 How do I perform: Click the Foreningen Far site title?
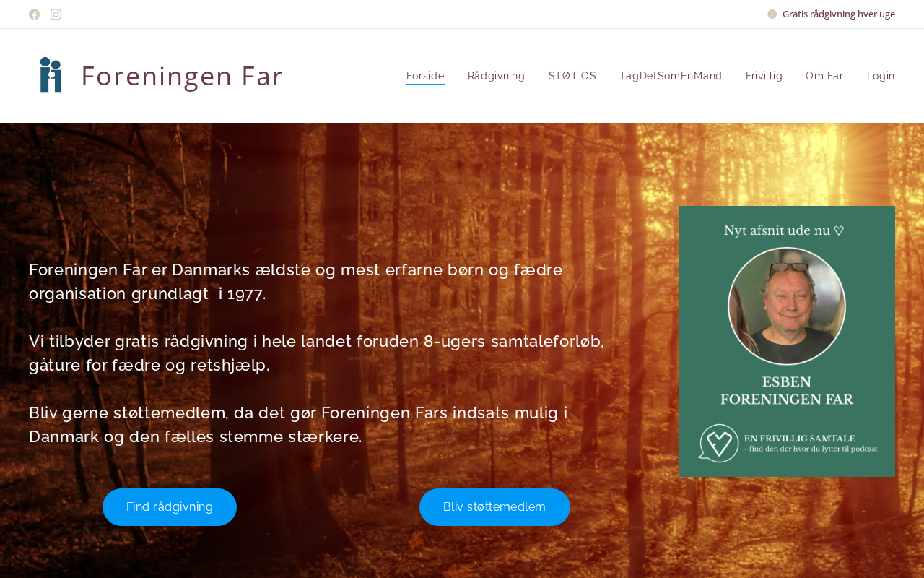pos(182,76)
